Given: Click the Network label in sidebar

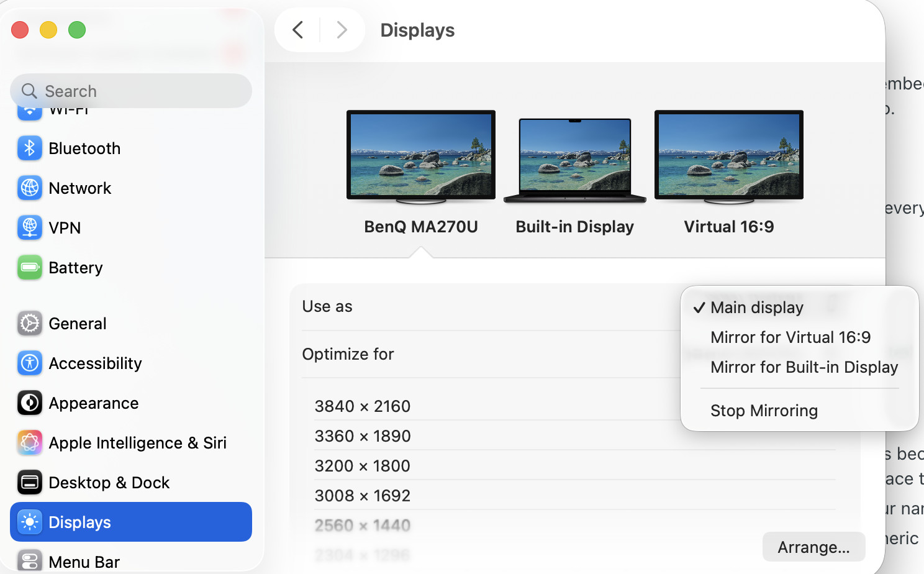Looking at the screenshot, I should (x=79, y=188).
